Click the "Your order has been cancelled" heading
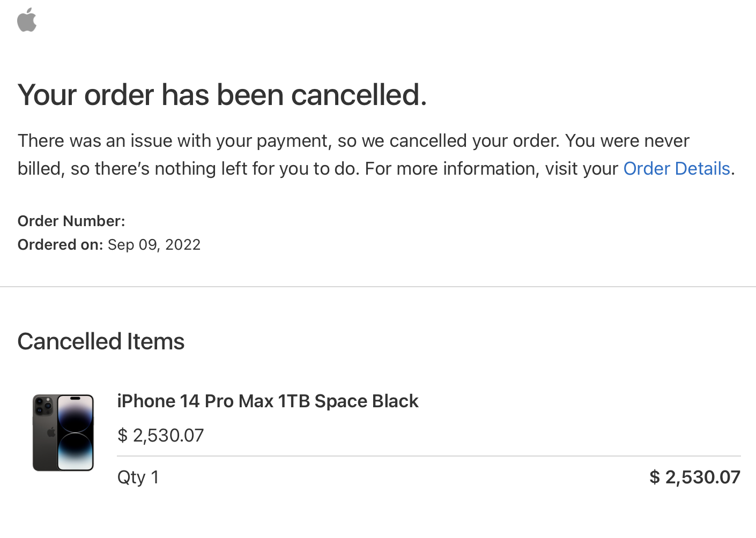756x538 pixels. tap(222, 95)
